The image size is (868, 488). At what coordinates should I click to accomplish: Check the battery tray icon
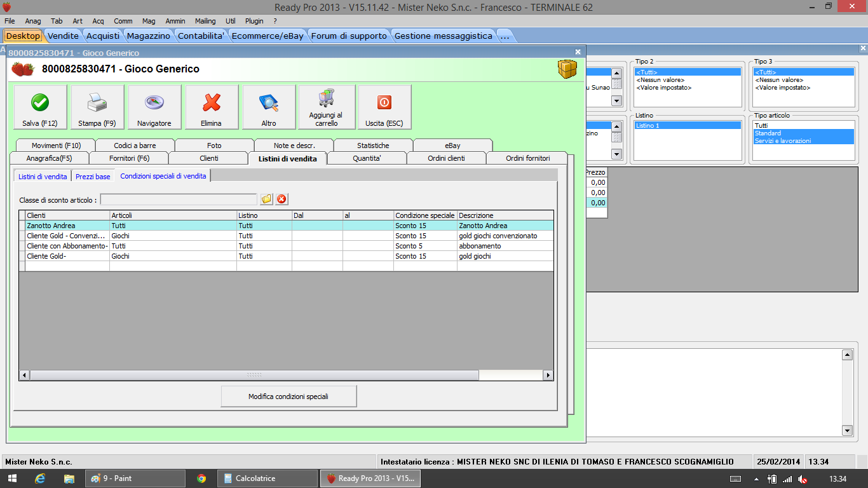pos(772,478)
